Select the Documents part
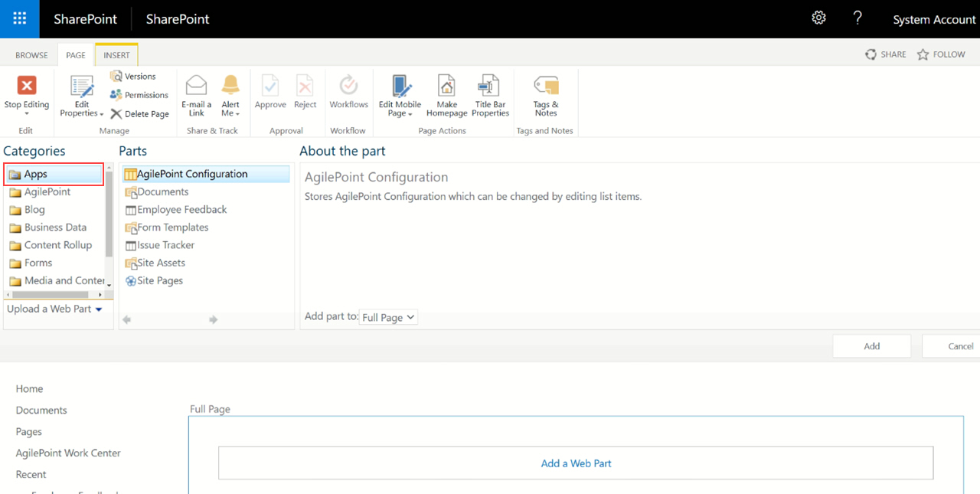This screenshot has width=980, height=494. pos(157,191)
